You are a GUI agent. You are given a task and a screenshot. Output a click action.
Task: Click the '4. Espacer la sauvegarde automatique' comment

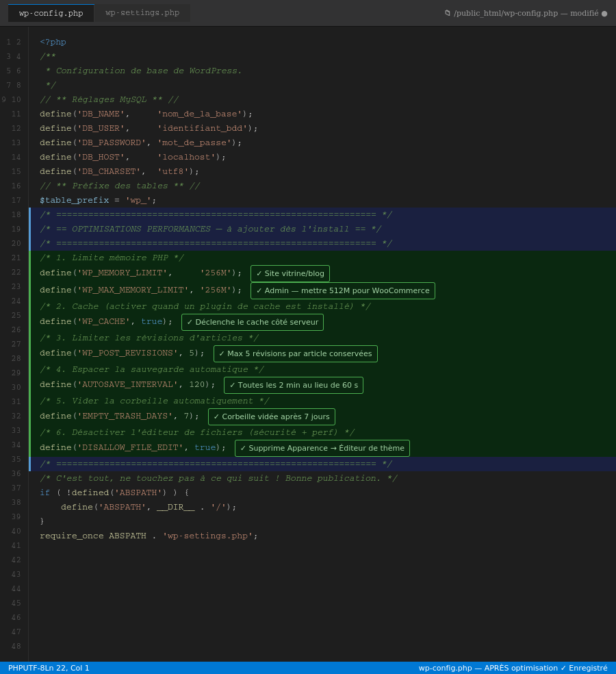tap(152, 369)
